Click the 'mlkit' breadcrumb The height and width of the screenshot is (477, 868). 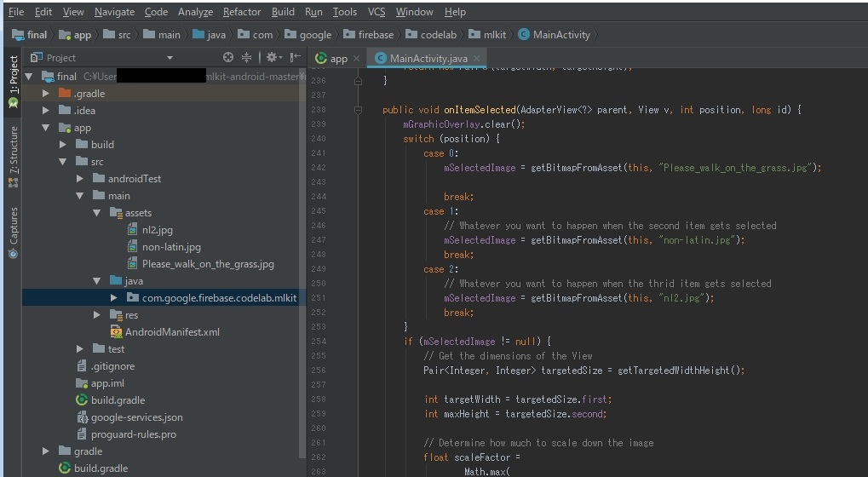tap(487, 35)
